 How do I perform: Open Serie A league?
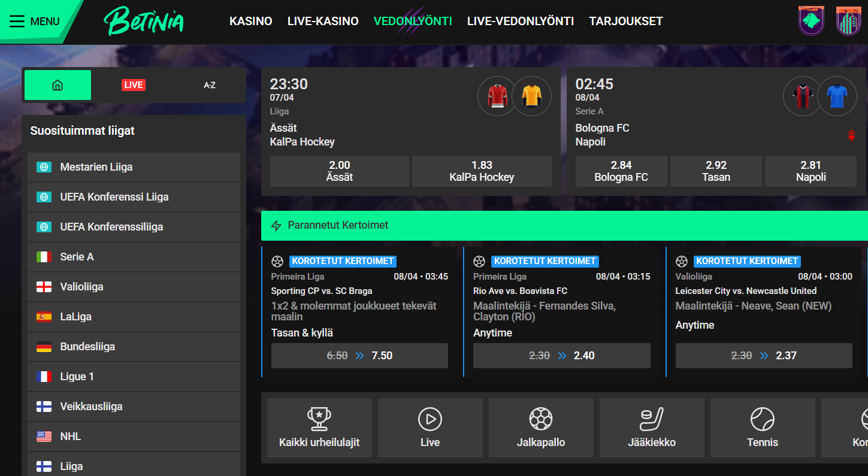coord(134,257)
